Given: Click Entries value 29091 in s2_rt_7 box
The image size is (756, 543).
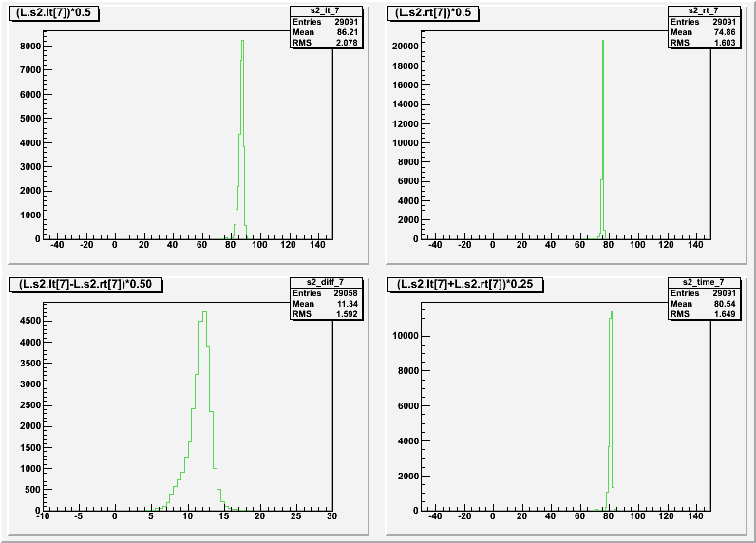Looking at the screenshot, I should point(724,22).
